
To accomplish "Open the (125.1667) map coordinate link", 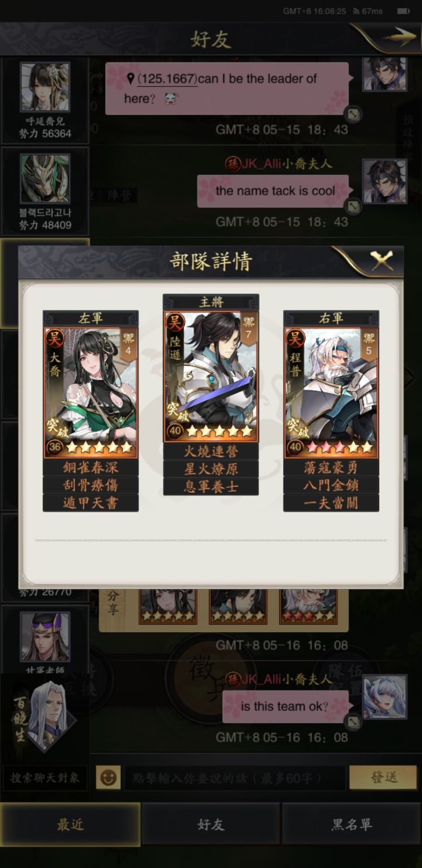I will pos(167,79).
